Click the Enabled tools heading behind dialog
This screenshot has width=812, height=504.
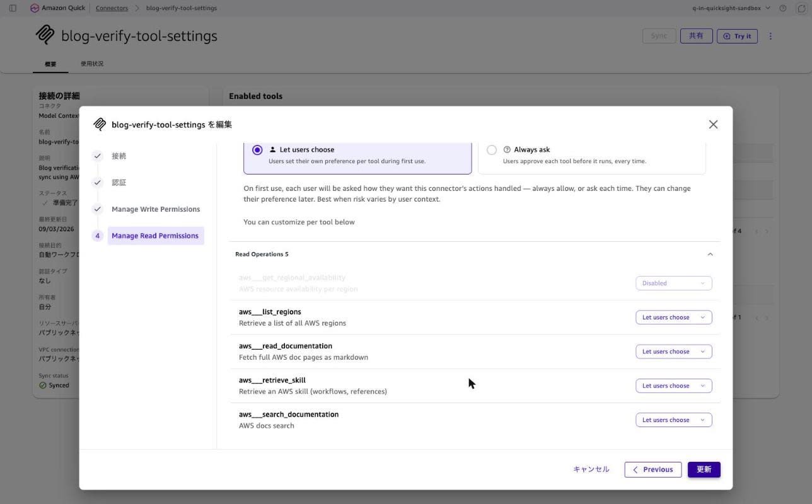tap(255, 96)
